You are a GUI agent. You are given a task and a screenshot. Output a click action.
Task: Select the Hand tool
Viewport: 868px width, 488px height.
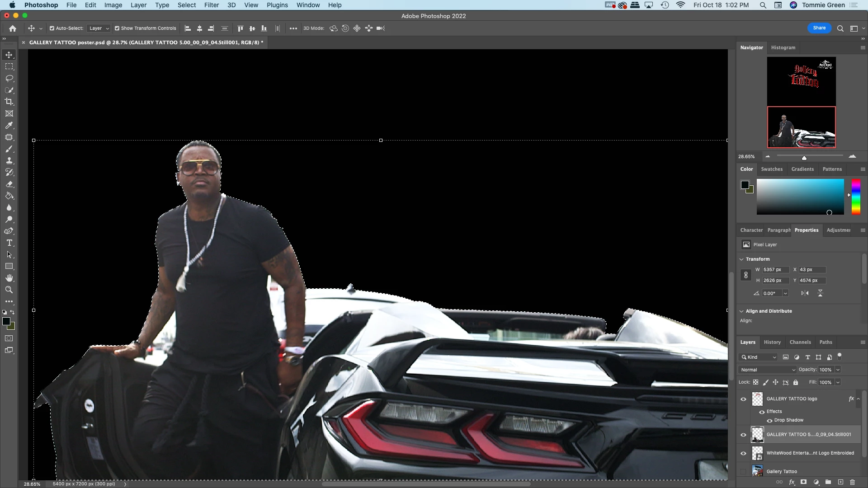click(x=9, y=278)
